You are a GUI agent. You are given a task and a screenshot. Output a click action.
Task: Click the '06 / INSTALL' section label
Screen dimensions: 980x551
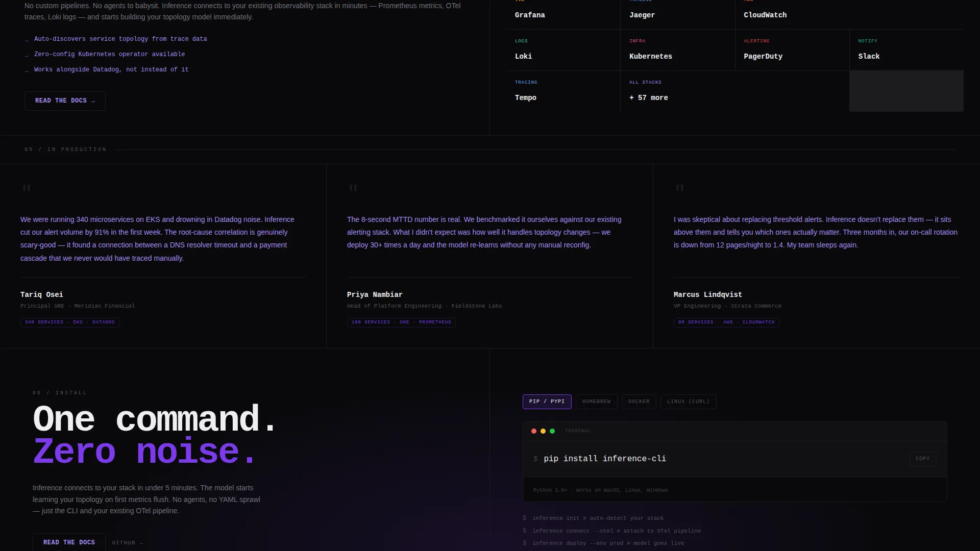60,393
